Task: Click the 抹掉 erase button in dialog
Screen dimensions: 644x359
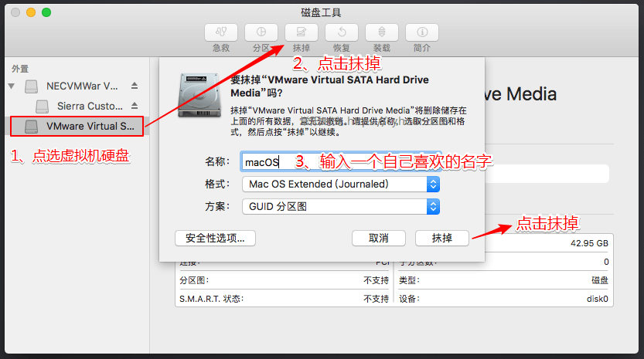Action: [442, 239]
